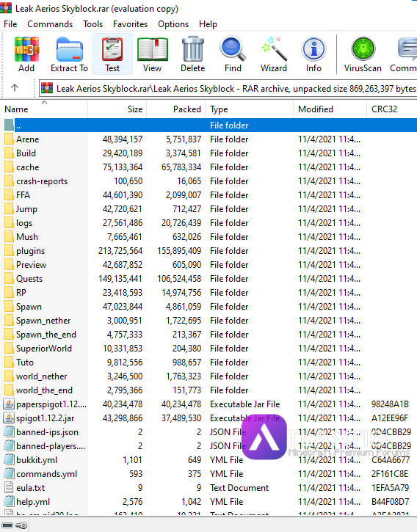Click the Add toolbar icon
Screen dimensions: 417x532
[x=26, y=50]
